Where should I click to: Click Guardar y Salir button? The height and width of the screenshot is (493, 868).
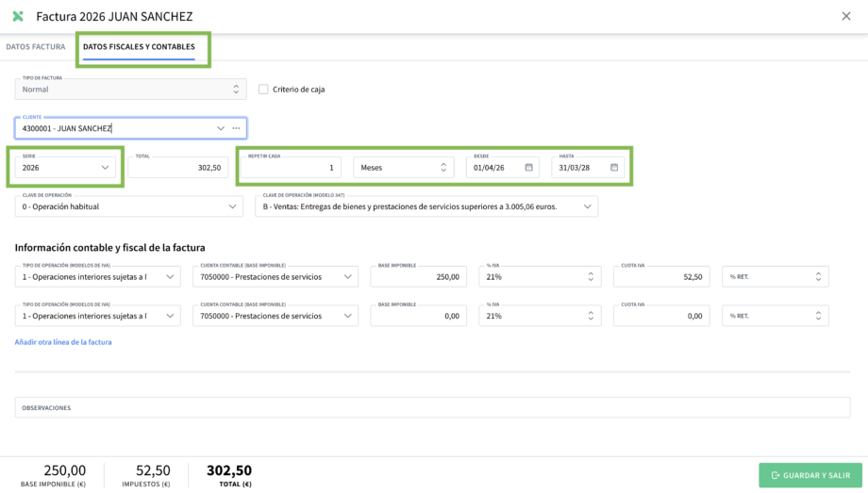click(810, 475)
